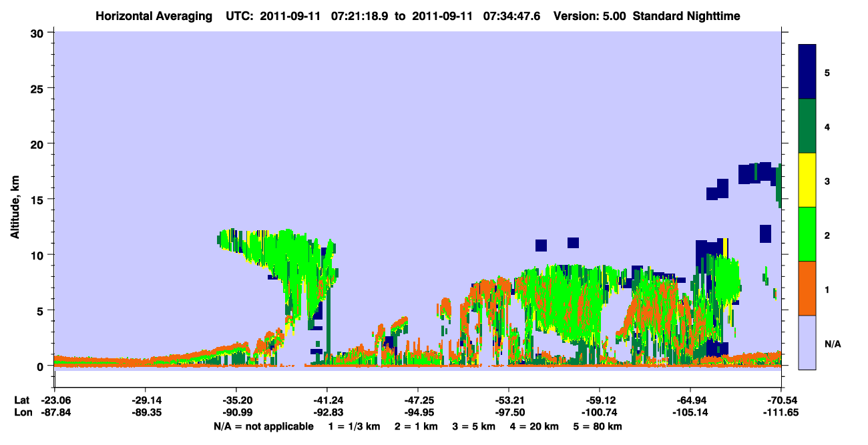Click the yellow colorbar segment for level 3
The height and width of the screenshot is (445, 868).
(807, 180)
